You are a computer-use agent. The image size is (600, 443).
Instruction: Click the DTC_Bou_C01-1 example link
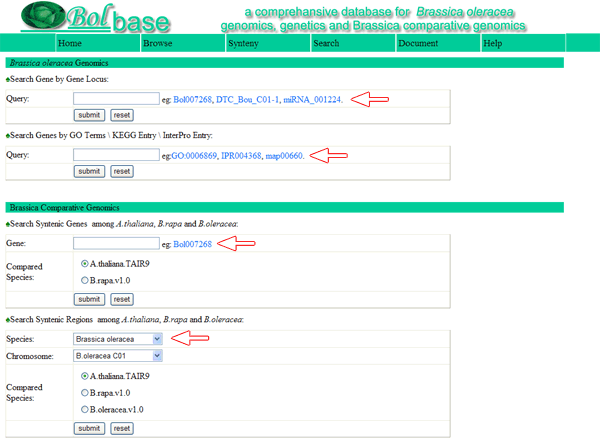(x=248, y=99)
